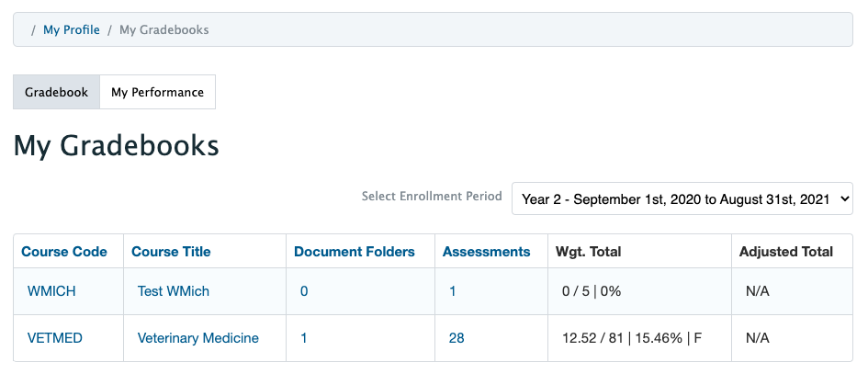Open the Select Enrollment Period dropdown
Viewport: 868px width, 385px height.
(x=682, y=198)
